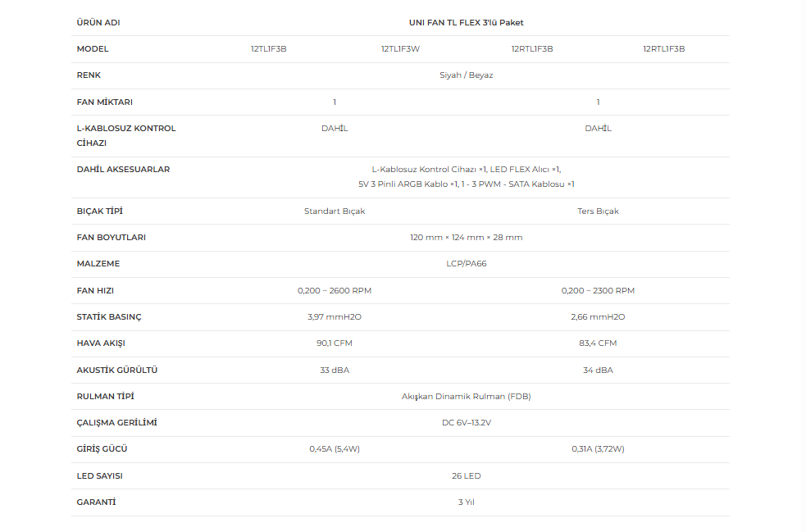Click the UNI FAN TL FLEX 3'lü Paket title
The image size is (806, 532).
(x=467, y=23)
